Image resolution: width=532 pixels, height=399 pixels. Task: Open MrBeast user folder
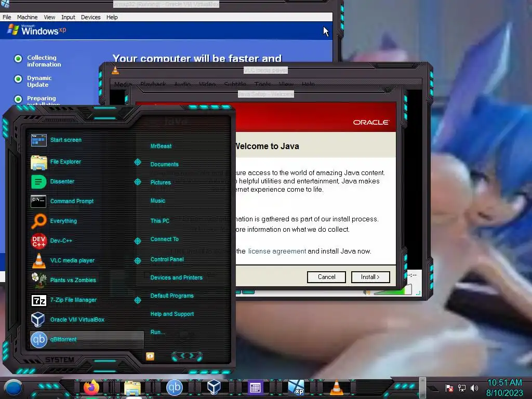(x=161, y=146)
